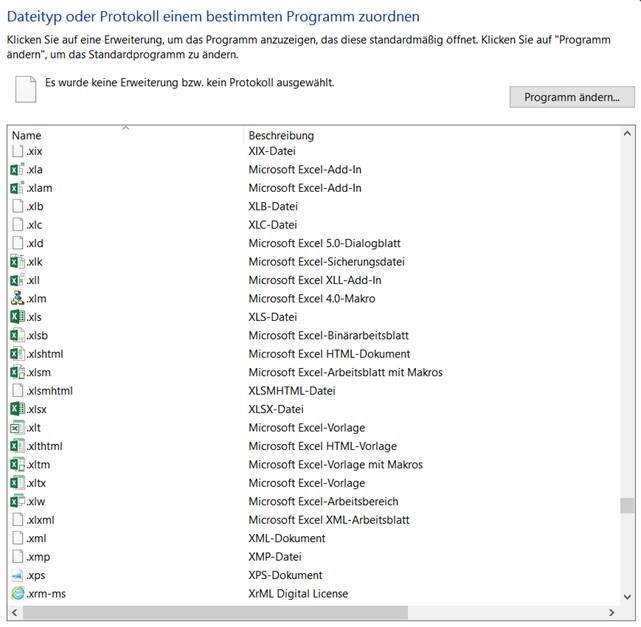Click the .xll Excel icon
641x627 pixels.
click(17, 280)
